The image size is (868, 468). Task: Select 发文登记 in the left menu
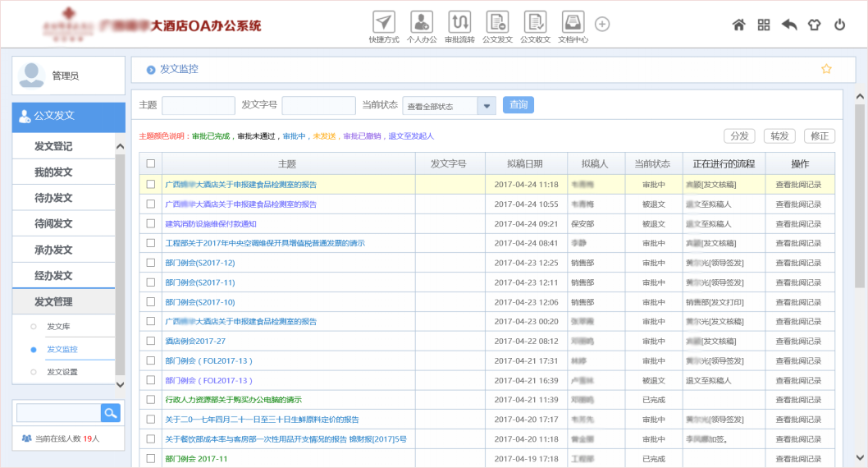[53, 146]
